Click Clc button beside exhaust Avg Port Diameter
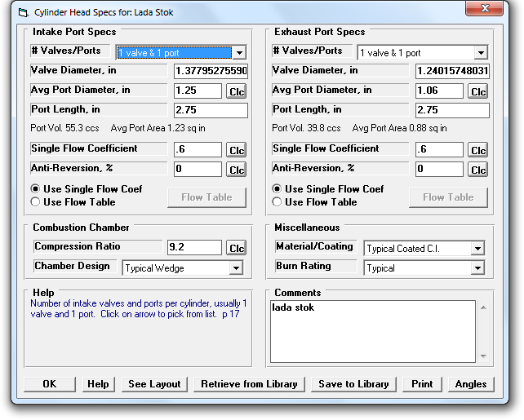 pos(477,91)
